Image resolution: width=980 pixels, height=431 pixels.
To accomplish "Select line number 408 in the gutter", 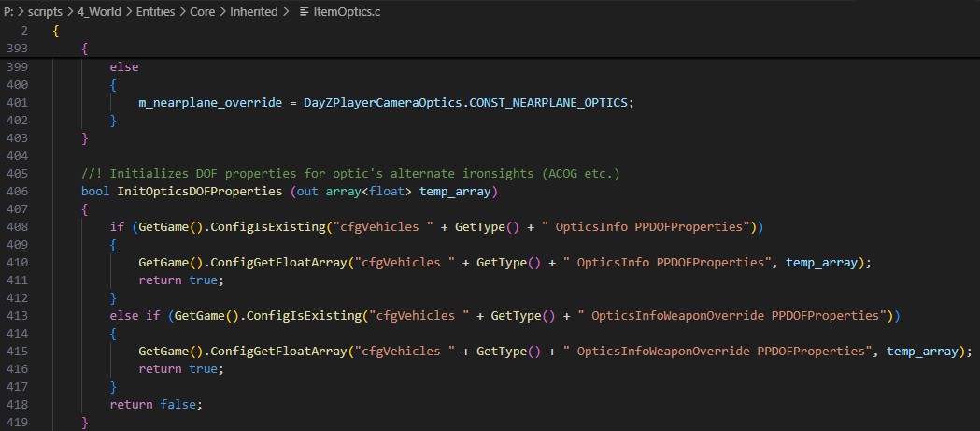I will tap(16, 227).
